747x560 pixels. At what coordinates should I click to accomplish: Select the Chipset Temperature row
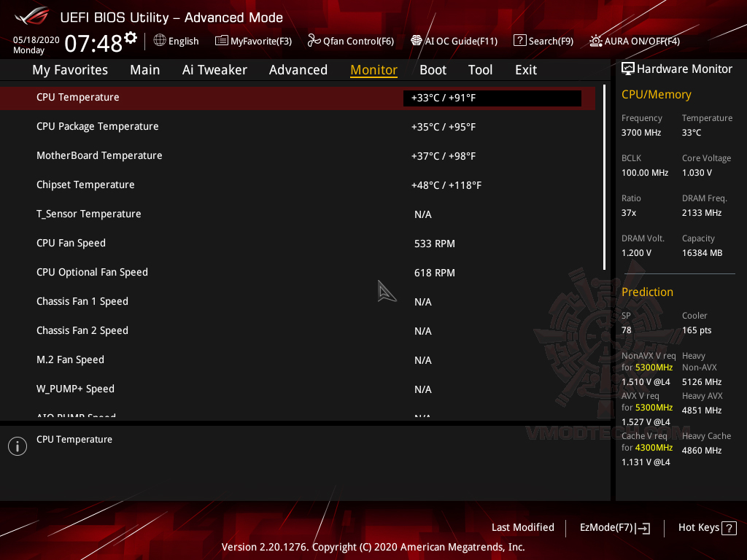(x=298, y=185)
